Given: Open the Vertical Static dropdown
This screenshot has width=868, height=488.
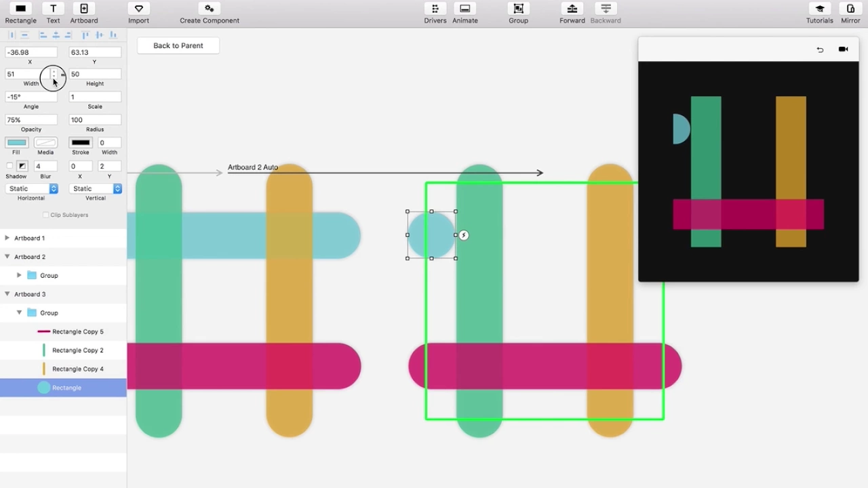Looking at the screenshot, I should (95, 188).
